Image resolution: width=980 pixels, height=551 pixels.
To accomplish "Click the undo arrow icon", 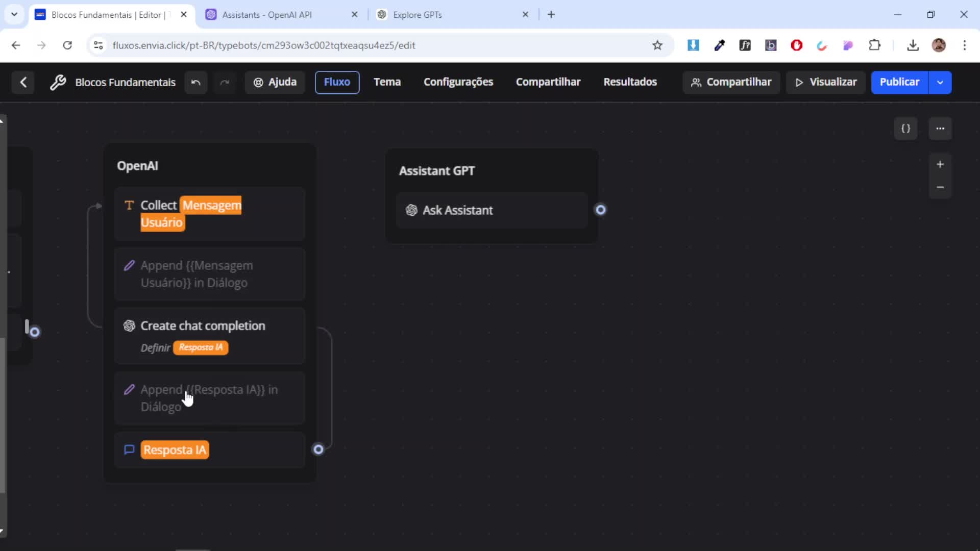I will pyautogui.click(x=195, y=82).
